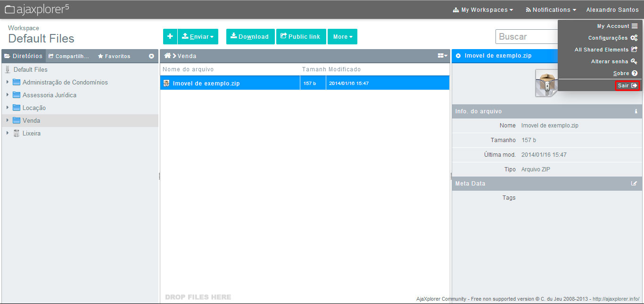644x304 pixels.
Task: Click the file info 'i' icon
Action: pos(636,111)
